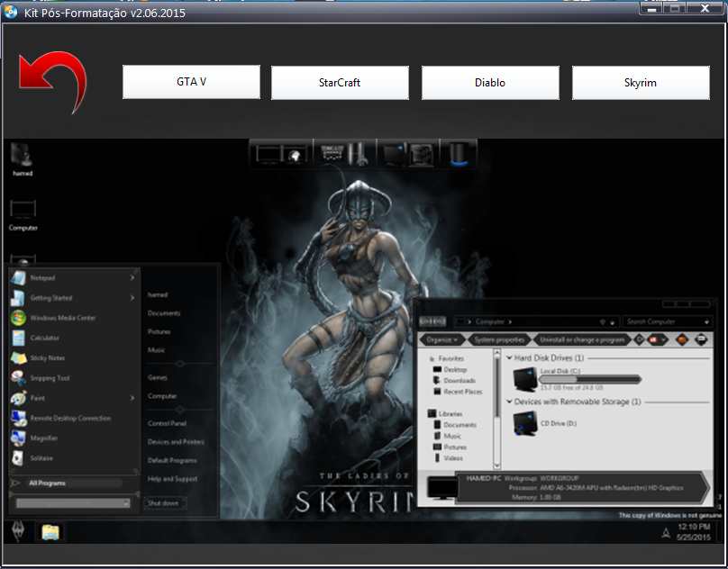The height and width of the screenshot is (569, 728).
Task: Expand the Organize dropdown
Action: [442, 339]
